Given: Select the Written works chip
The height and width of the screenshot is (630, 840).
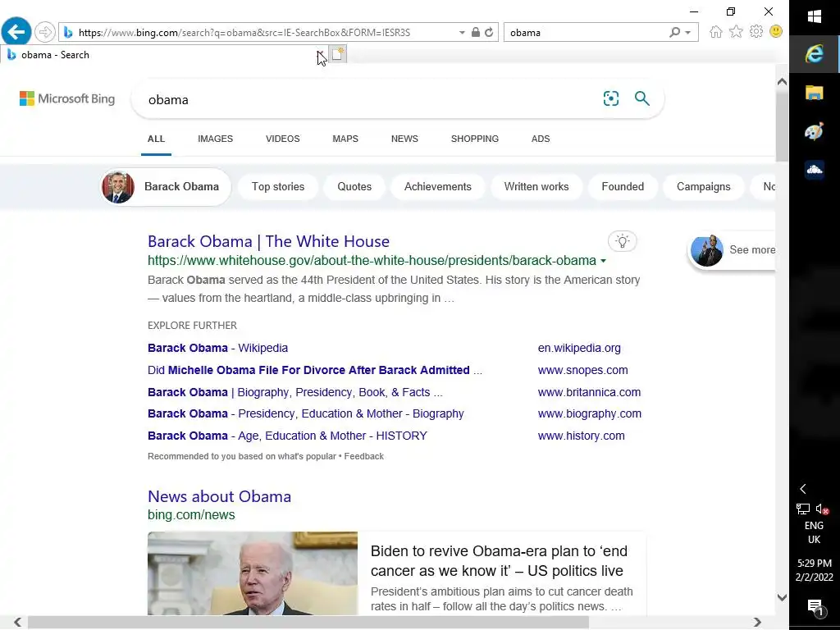Looking at the screenshot, I should tap(536, 187).
